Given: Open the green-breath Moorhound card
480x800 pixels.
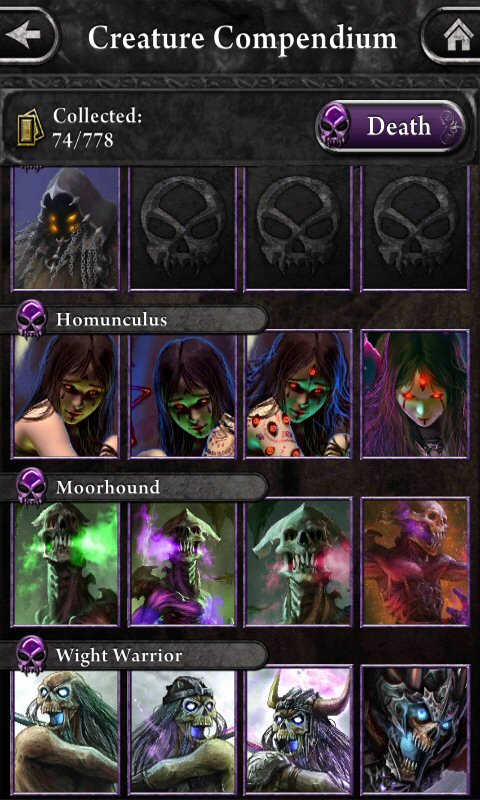Looking at the screenshot, I should pos(65,563).
